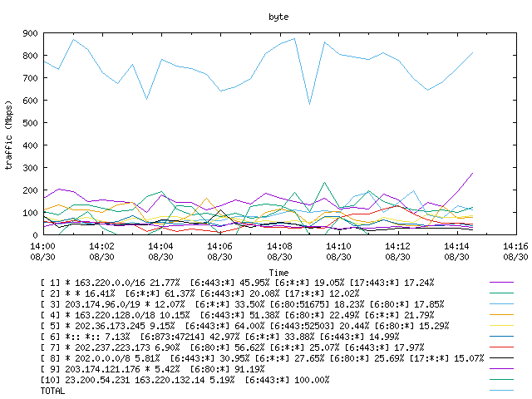
Task: Select the 100 y-axis tick label
Action: coord(30,213)
